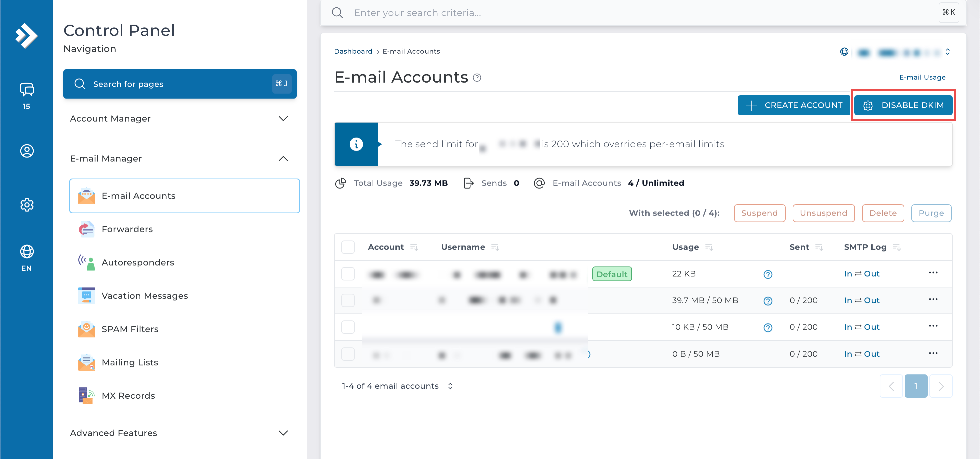Click the help icon beside E-mail Accounts title
The image size is (980, 459).
[x=477, y=78]
